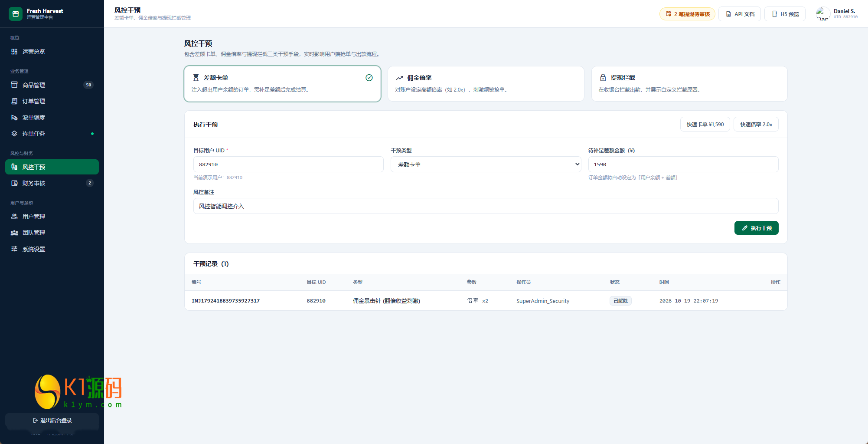Click the 订单管理 sidebar icon

click(x=14, y=101)
